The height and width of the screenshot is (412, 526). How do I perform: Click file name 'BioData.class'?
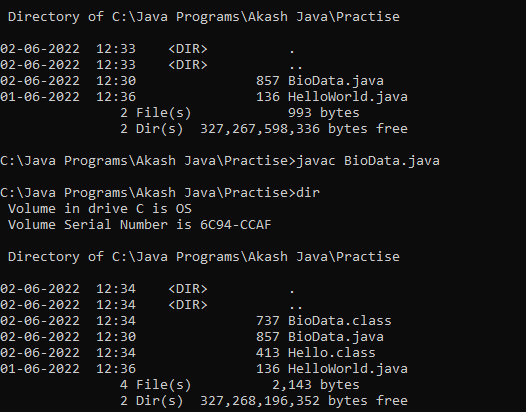pyautogui.click(x=339, y=321)
